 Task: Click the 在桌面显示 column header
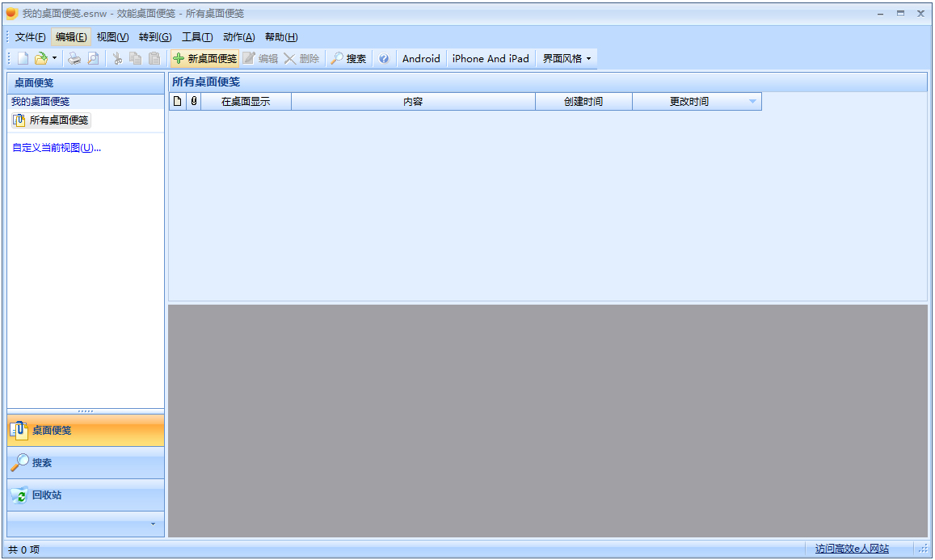[x=246, y=101]
